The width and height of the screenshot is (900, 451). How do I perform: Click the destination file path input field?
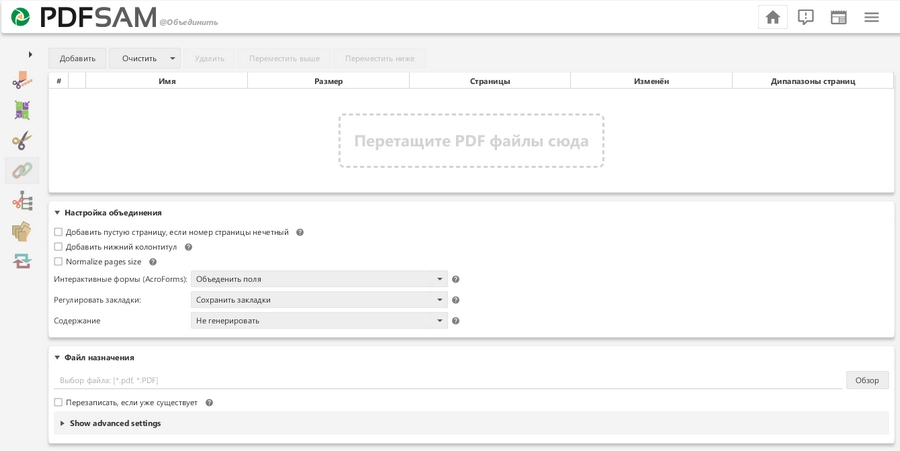point(448,380)
